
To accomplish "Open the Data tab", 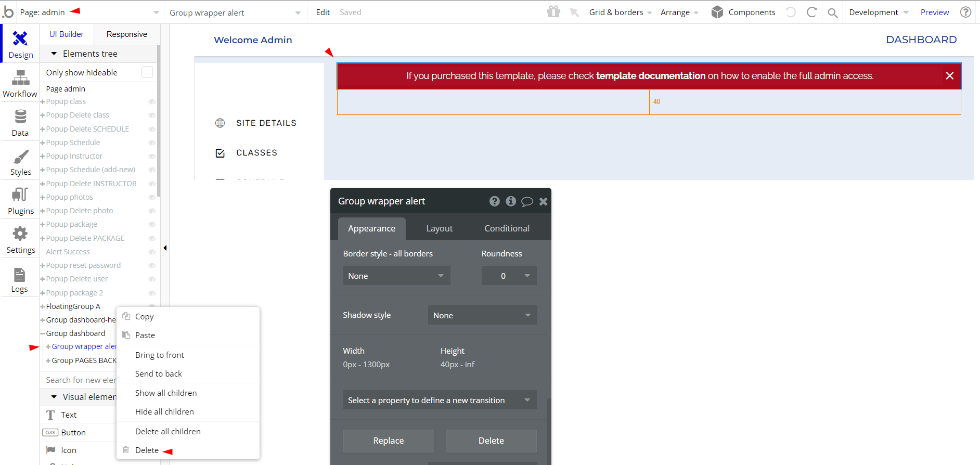I will point(20,122).
